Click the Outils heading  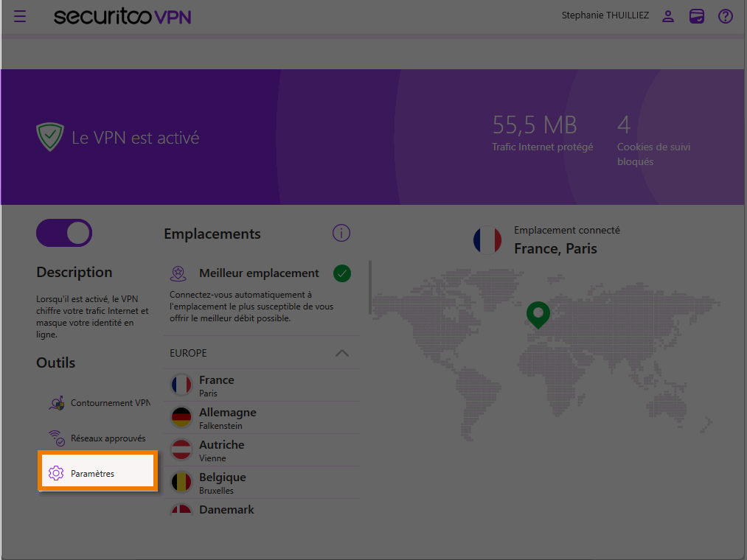(x=56, y=363)
